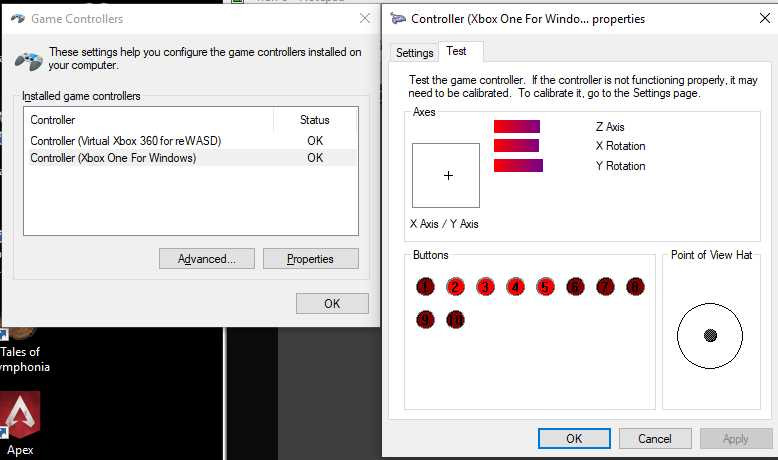Click button indicator 5
The height and width of the screenshot is (460, 778).
click(x=545, y=286)
